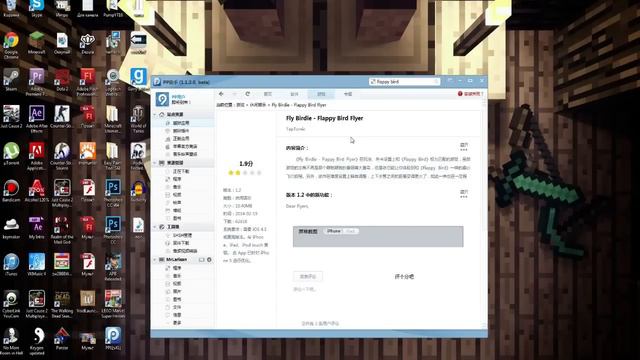
Task: Show iPhone screenshots
Action: click(333, 231)
